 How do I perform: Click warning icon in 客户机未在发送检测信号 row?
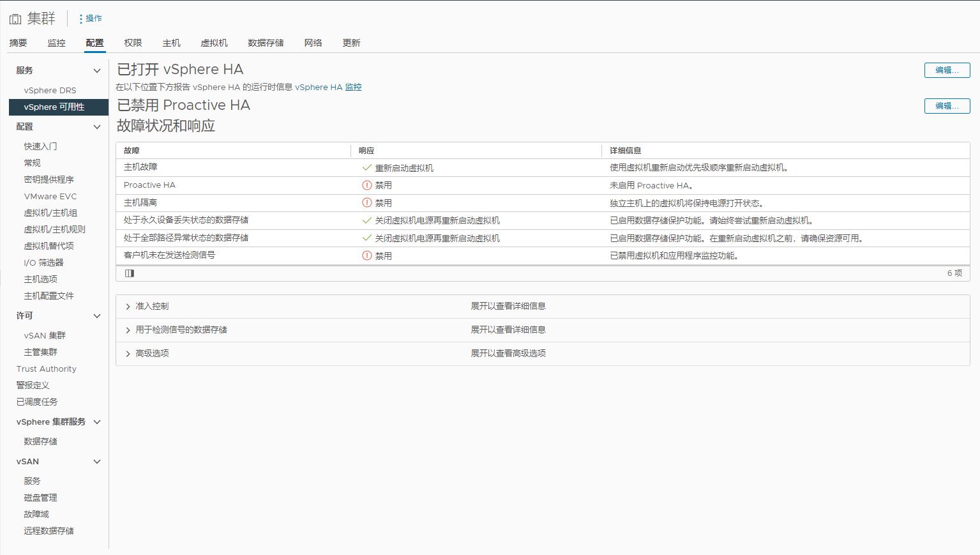tap(366, 255)
